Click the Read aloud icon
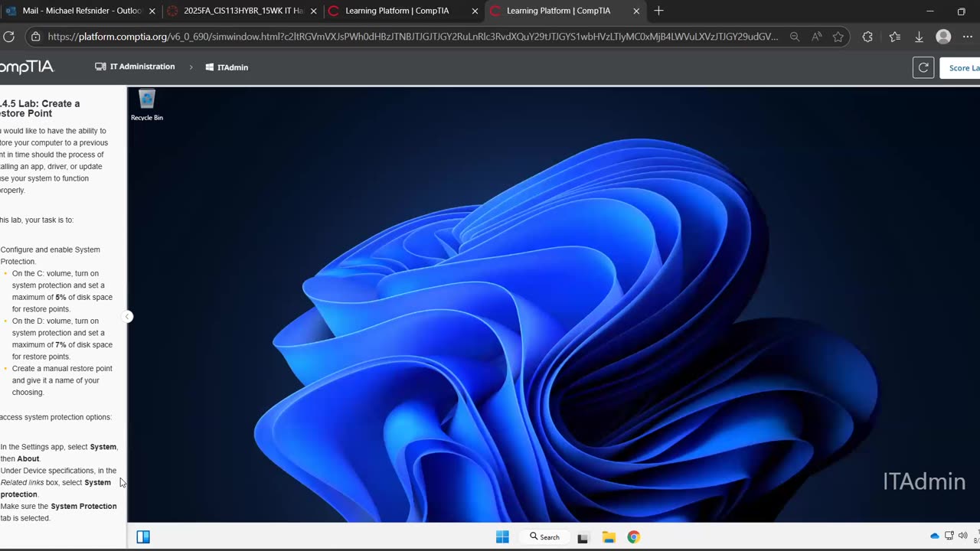 click(x=817, y=37)
